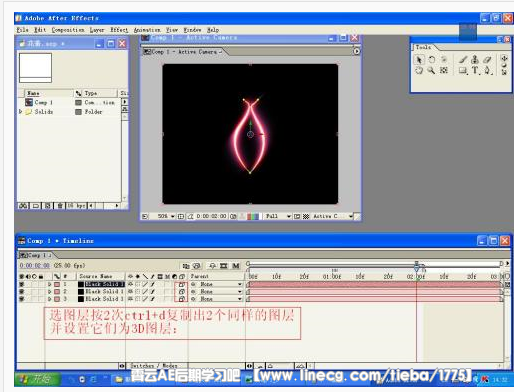The image size is (514, 392).
Task: Click the timeline current-time indicator marker
Action: click(417, 267)
